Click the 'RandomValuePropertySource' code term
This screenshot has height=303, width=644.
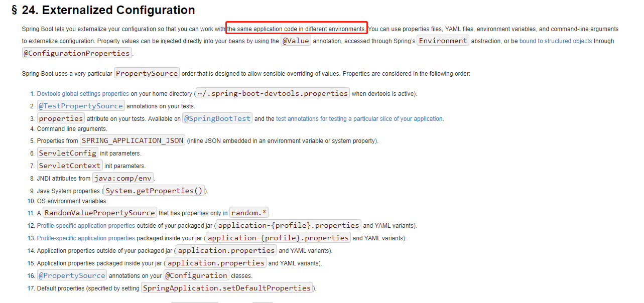(x=100, y=213)
